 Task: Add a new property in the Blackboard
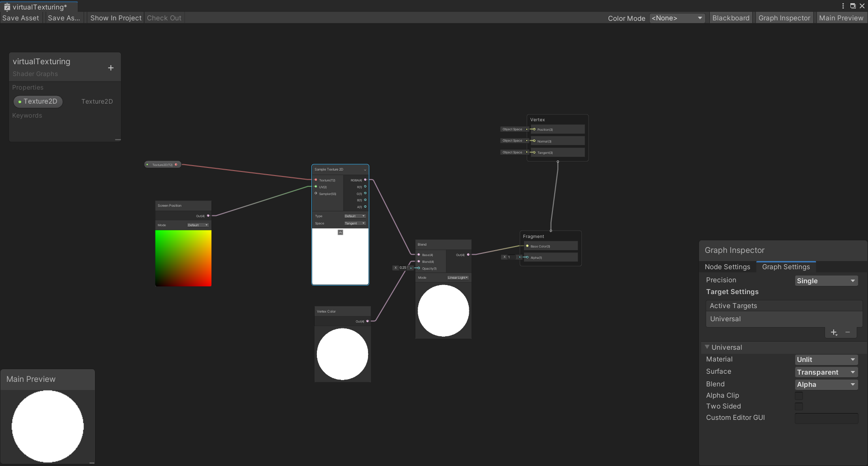111,68
